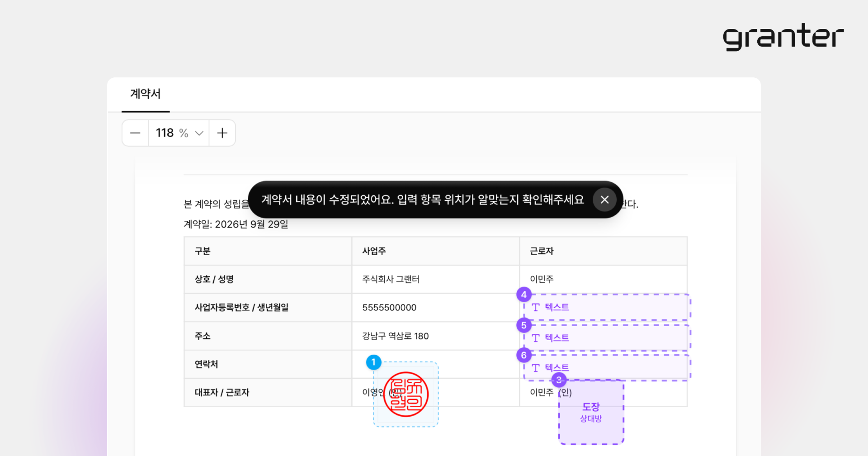Select the red seal stamp image

406,394
